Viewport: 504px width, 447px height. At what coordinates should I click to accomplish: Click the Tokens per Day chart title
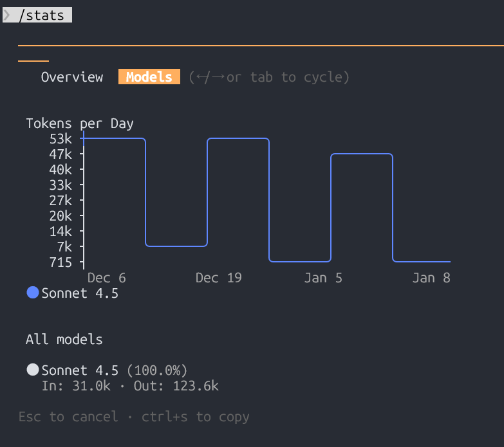pos(80,123)
